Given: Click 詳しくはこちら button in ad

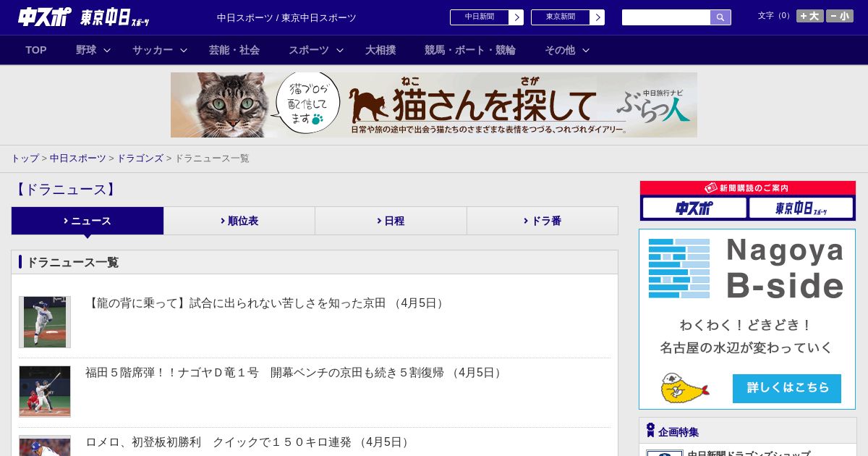Looking at the screenshot, I should click(x=787, y=388).
